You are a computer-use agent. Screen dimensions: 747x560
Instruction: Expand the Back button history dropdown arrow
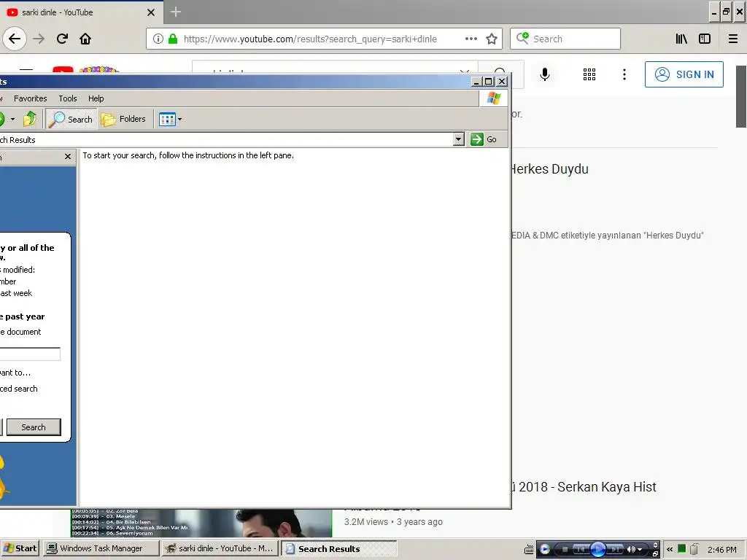pos(12,119)
